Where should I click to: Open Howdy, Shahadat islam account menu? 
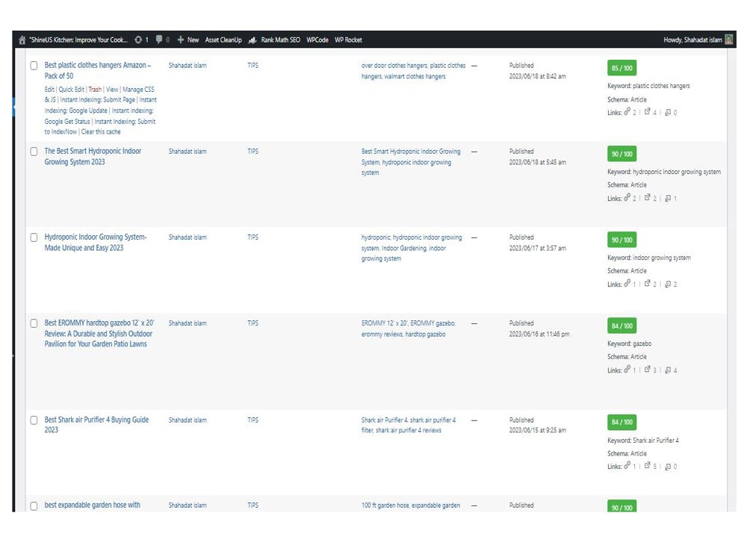(692, 40)
